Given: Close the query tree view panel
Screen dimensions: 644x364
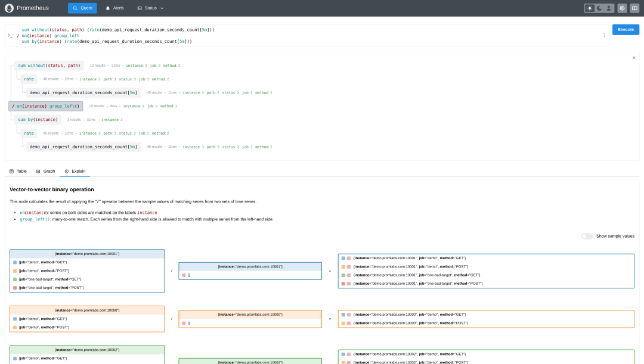Looking at the screenshot, I should (634, 58).
